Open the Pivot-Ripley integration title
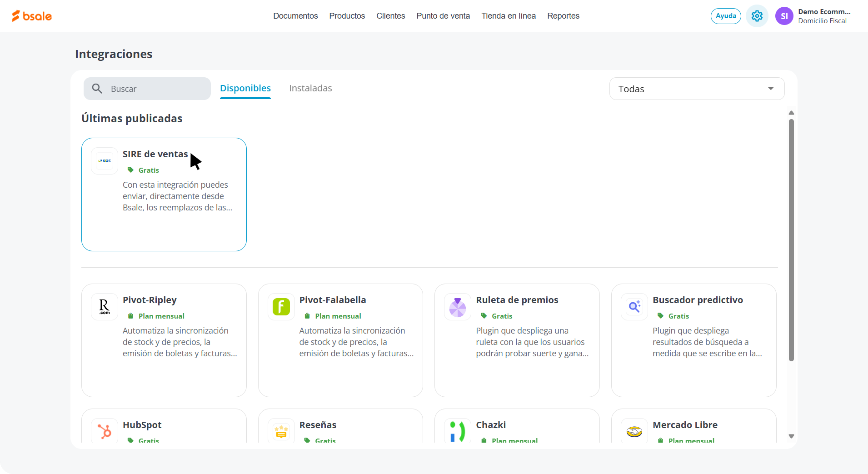 pyautogui.click(x=150, y=300)
